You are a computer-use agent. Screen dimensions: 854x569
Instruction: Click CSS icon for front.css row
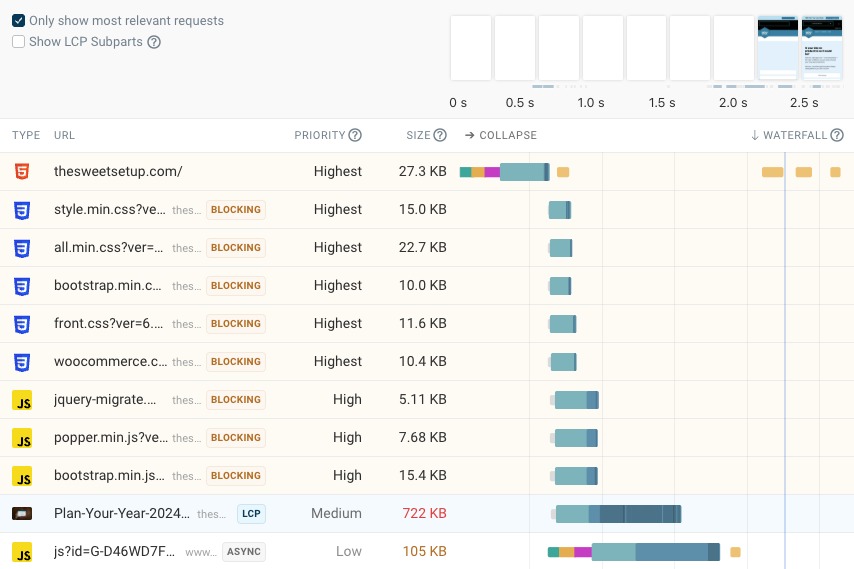coord(22,324)
